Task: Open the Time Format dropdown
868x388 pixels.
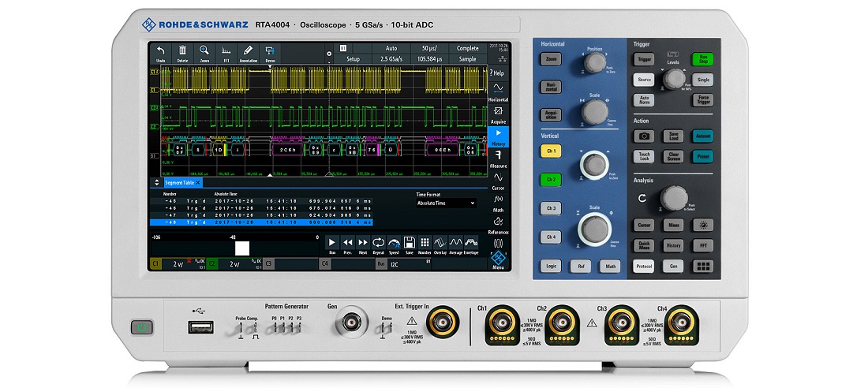Action: pyautogui.click(x=446, y=203)
